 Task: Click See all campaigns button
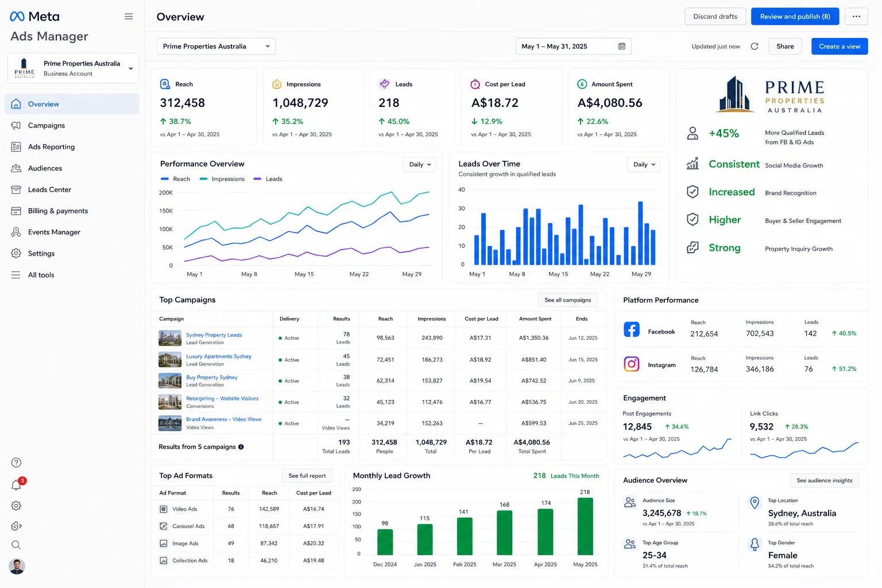click(567, 300)
